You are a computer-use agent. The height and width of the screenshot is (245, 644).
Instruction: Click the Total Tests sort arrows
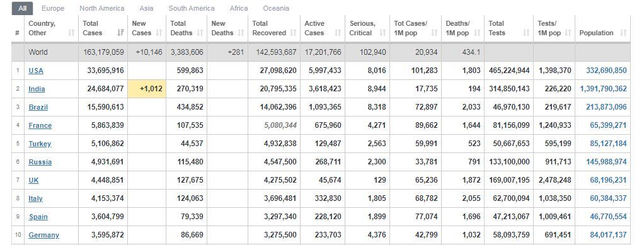(527, 33)
